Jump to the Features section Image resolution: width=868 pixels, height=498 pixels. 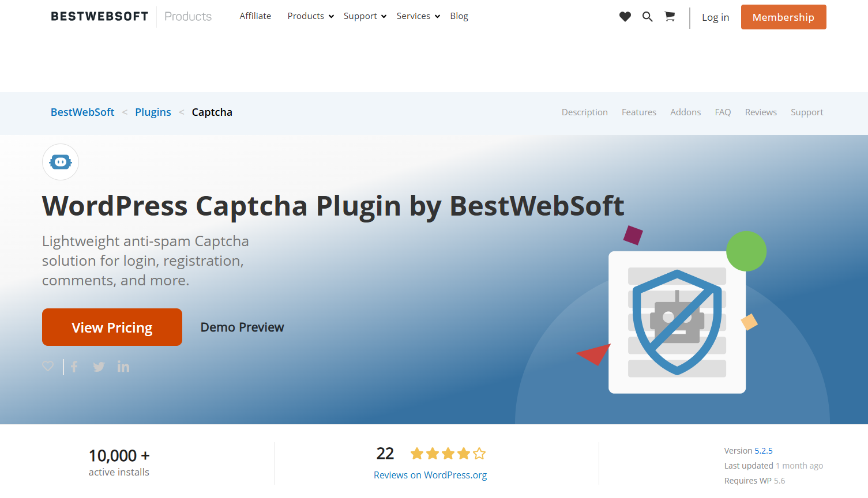639,112
